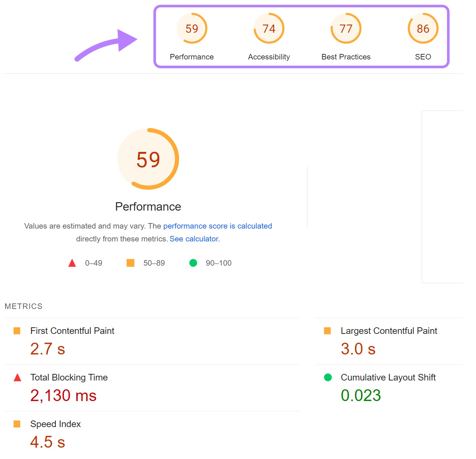476x459 pixels.
Task: Click the Cumulative Layout Shift value 0.023
Action: [361, 396]
